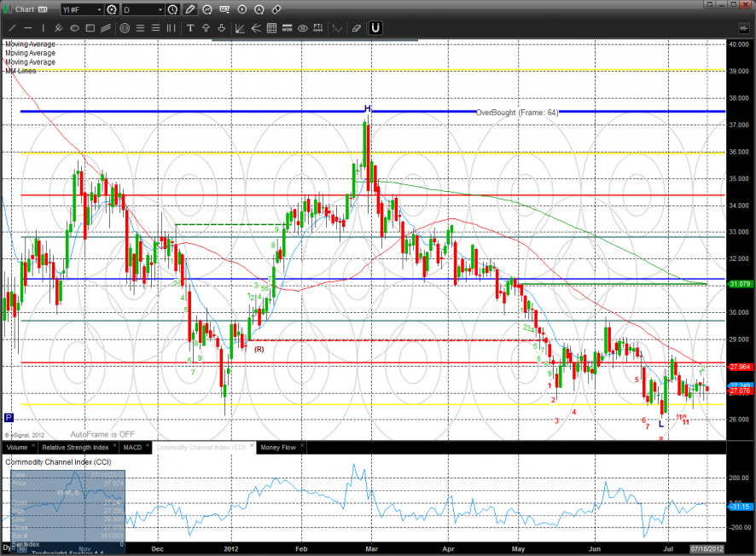The width and height of the screenshot is (756, 556).
Task: Toggle the magnet snap U button
Action: pos(375,28)
